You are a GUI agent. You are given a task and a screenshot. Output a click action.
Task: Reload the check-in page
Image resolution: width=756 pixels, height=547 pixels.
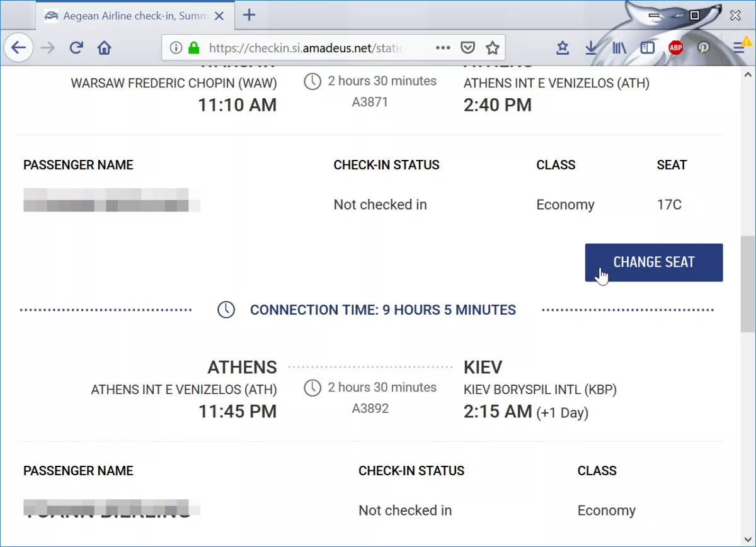pos(76,47)
